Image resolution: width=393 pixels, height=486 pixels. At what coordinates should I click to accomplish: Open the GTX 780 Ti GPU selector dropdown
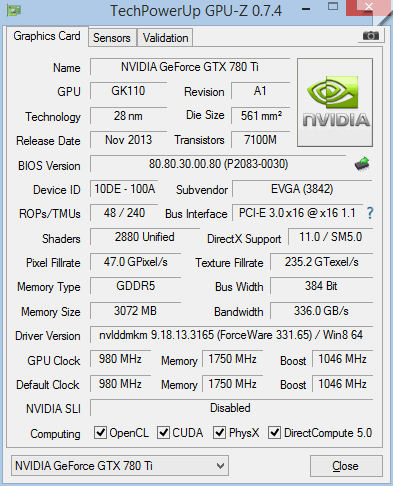[120, 465]
